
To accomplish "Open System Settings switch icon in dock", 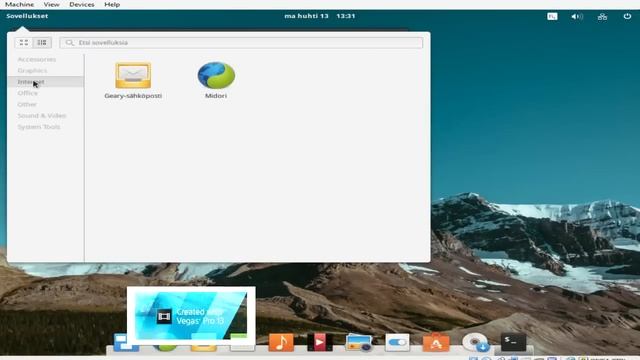I will tap(397, 342).
